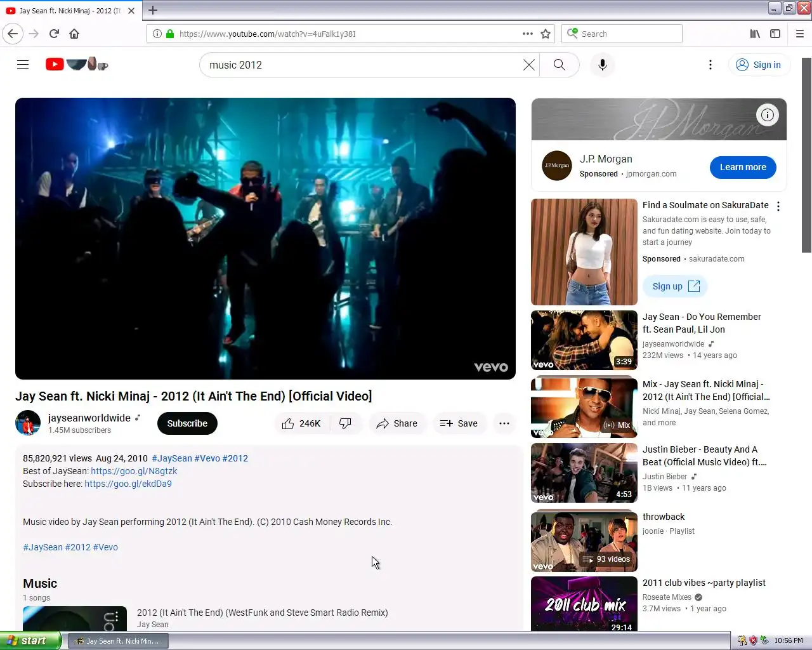Open the throwback playlist thumbnail
Image resolution: width=812 pixels, height=650 pixels.
[x=584, y=541]
